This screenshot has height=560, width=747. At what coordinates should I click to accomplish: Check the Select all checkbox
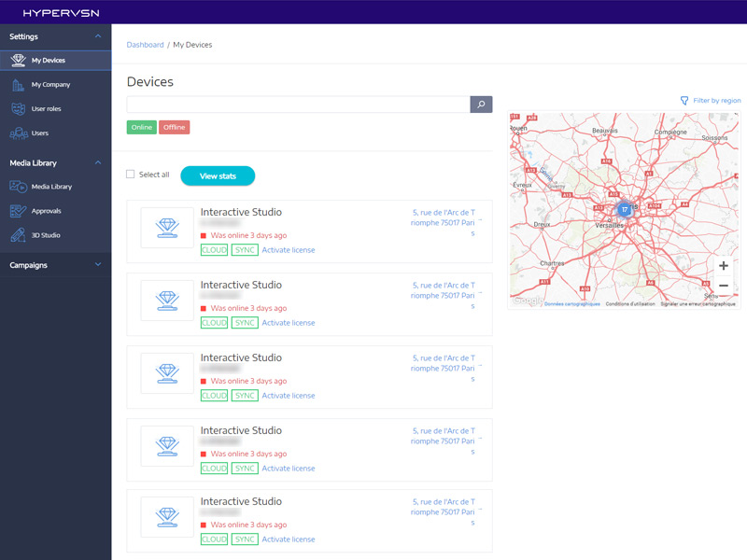(130, 175)
